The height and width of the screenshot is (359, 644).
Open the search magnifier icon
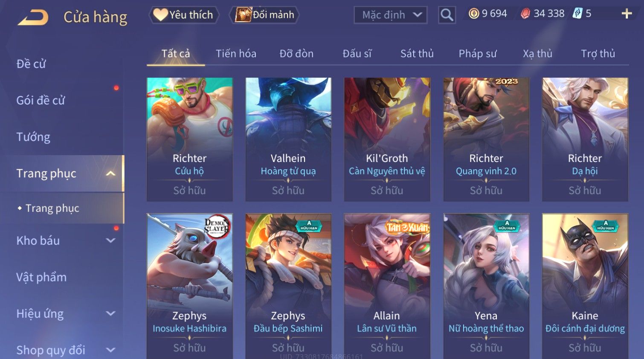coord(447,15)
